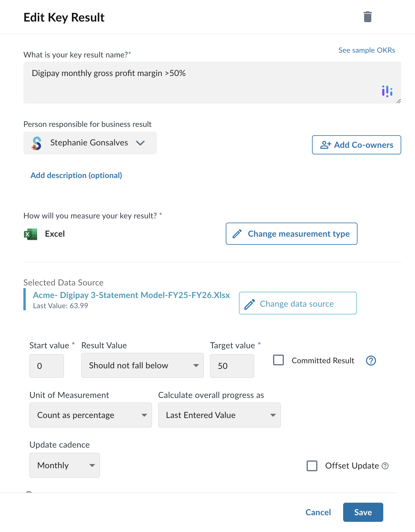415x532 pixels.
Task: Open the Result Value dropdown
Action: click(x=143, y=365)
